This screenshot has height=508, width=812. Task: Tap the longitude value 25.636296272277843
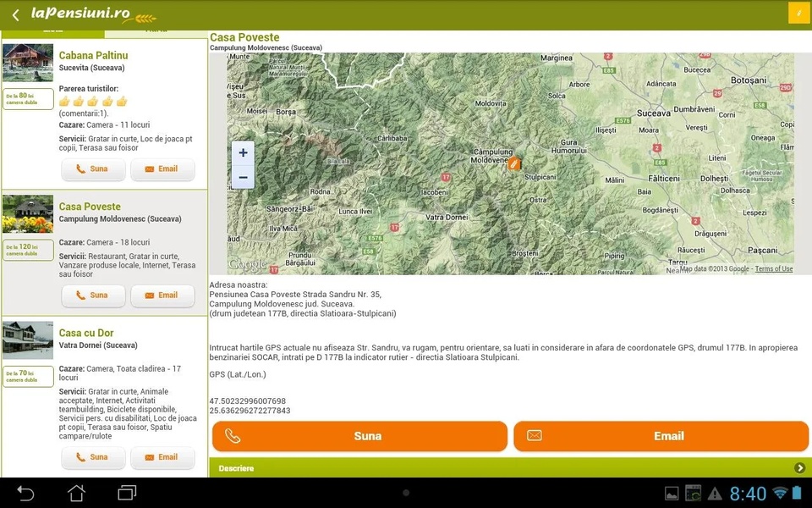(250, 411)
